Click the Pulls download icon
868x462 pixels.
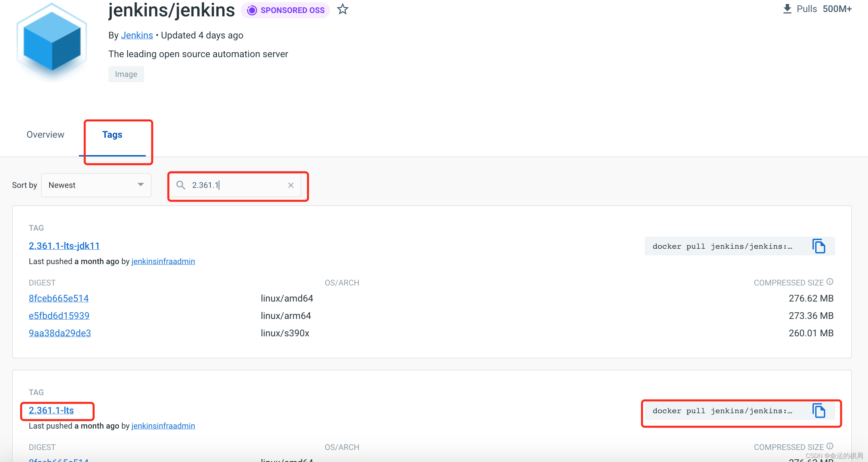(x=787, y=9)
